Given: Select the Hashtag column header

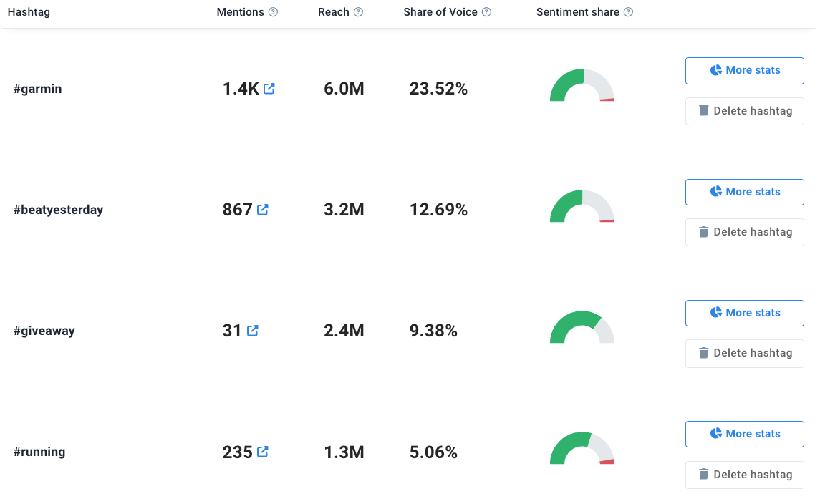Looking at the screenshot, I should click(29, 11).
